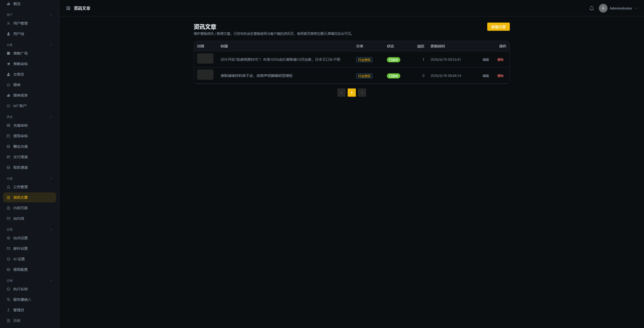Open 策略广场 via its sidebar icon
This screenshot has width=644, height=328.
[x=8, y=53]
